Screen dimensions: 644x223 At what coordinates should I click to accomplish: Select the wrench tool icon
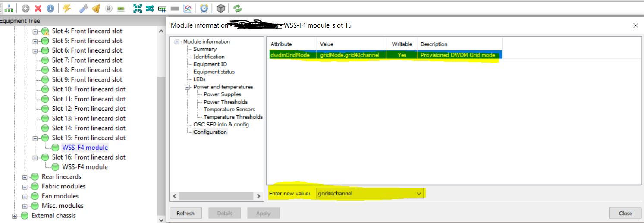(x=84, y=8)
